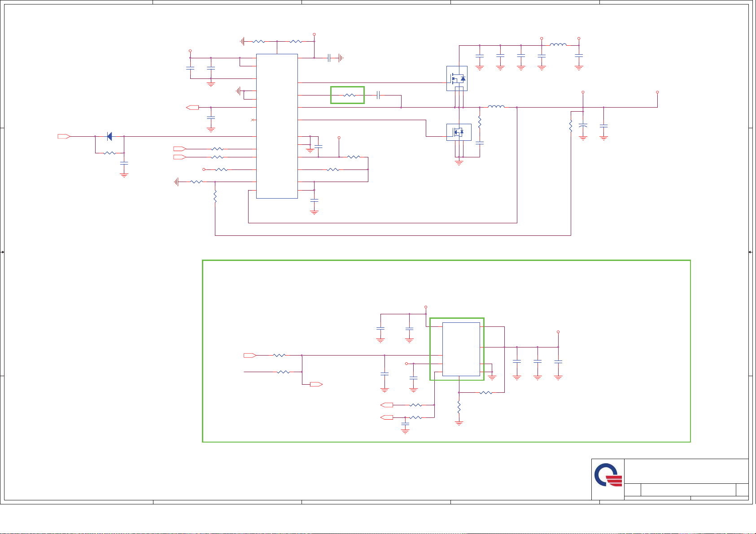Select the resistor in parallel with the diode
756x534 pixels.
(109, 153)
